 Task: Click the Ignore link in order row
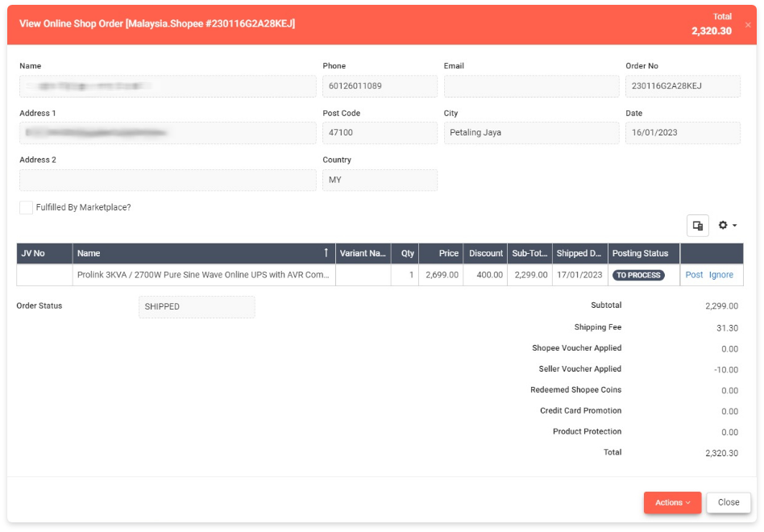pos(720,275)
